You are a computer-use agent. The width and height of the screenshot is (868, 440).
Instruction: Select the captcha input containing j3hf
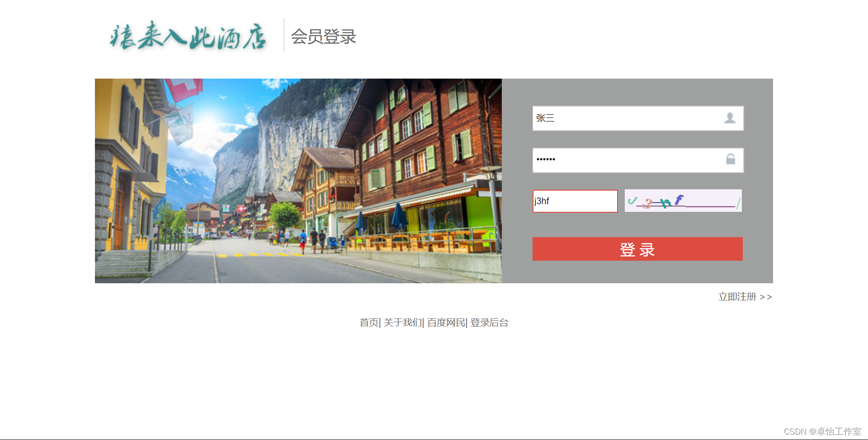pos(574,201)
